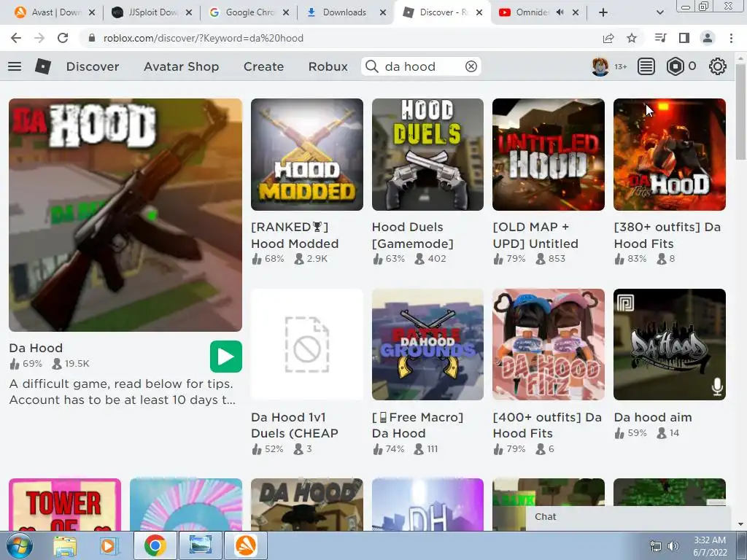The width and height of the screenshot is (747, 560).
Task: Click the Chrome taskbar icon
Action: [x=155, y=545]
